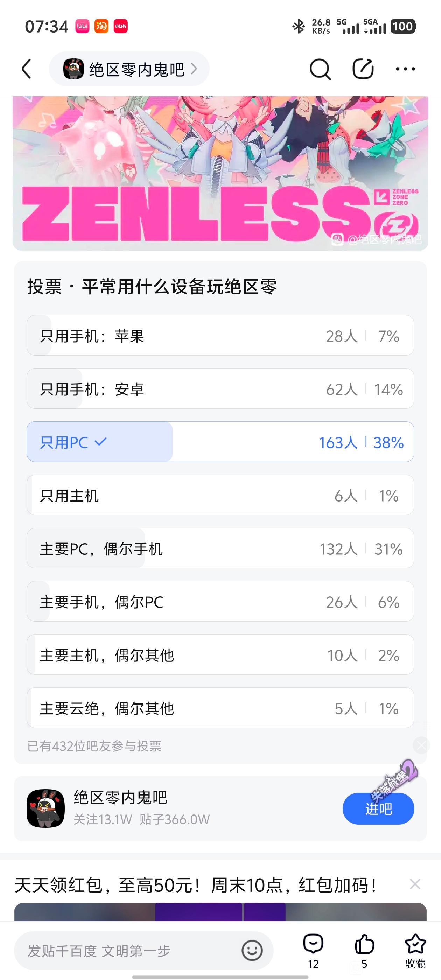This screenshot has width=441, height=980.
Task: Open the 绝区零内鬼吧 forum card title
Action: click(121, 798)
